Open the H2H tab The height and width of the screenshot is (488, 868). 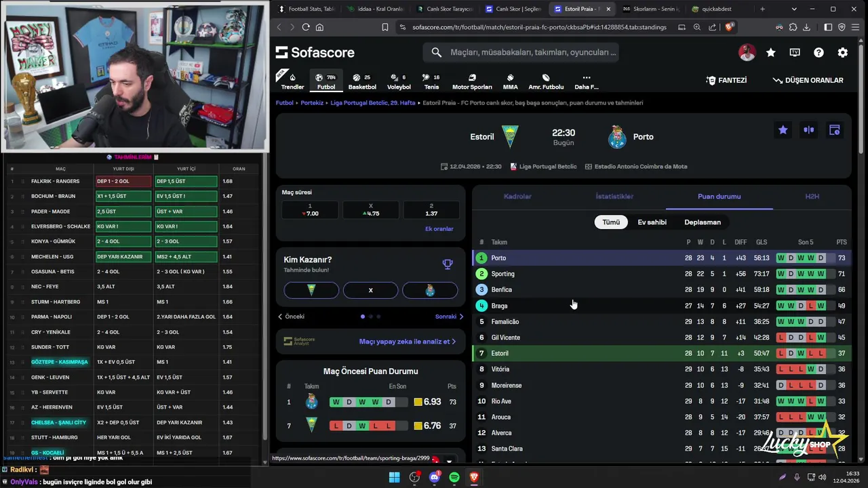(x=812, y=197)
